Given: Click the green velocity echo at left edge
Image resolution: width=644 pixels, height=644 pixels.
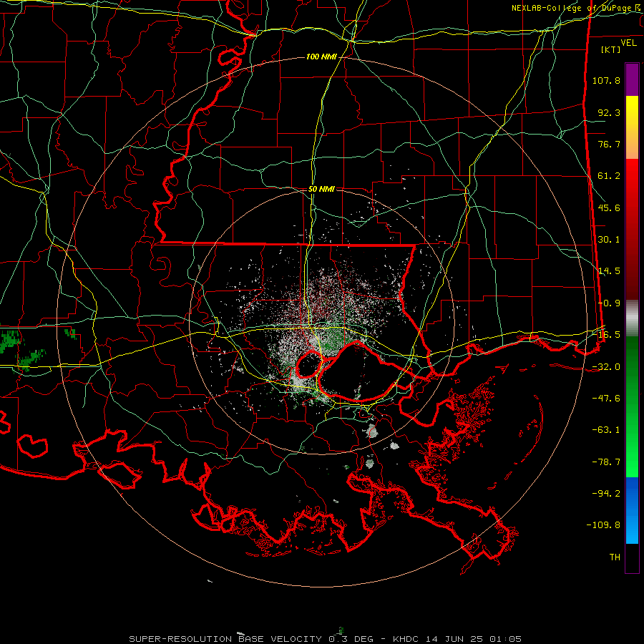Looking at the screenshot, I should pyautogui.click(x=9, y=341).
